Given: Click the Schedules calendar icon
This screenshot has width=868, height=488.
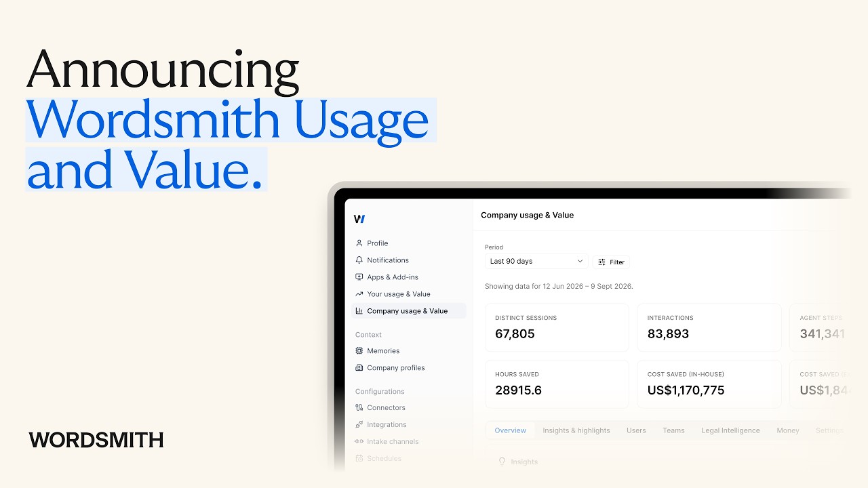Looking at the screenshot, I should click(359, 459).
